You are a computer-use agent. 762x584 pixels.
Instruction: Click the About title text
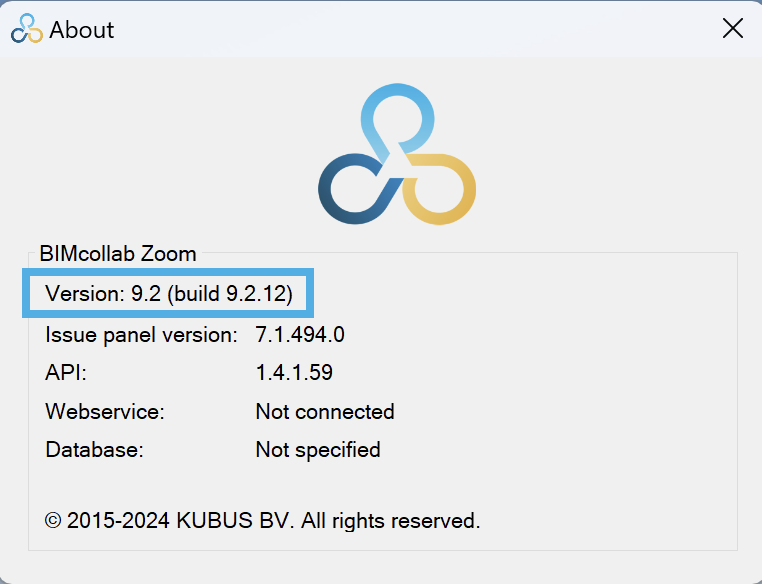(x=82, y=30)
